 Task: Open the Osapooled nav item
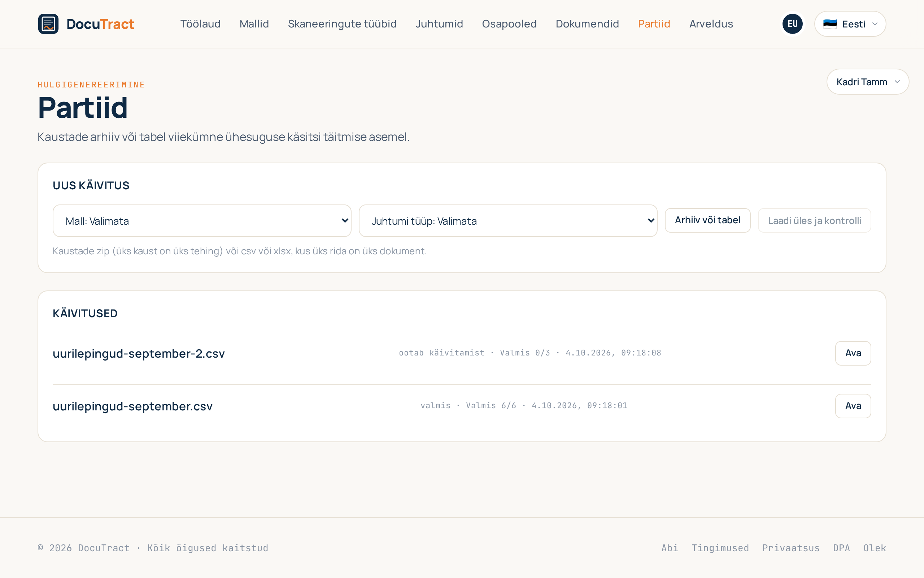point(509,24)
